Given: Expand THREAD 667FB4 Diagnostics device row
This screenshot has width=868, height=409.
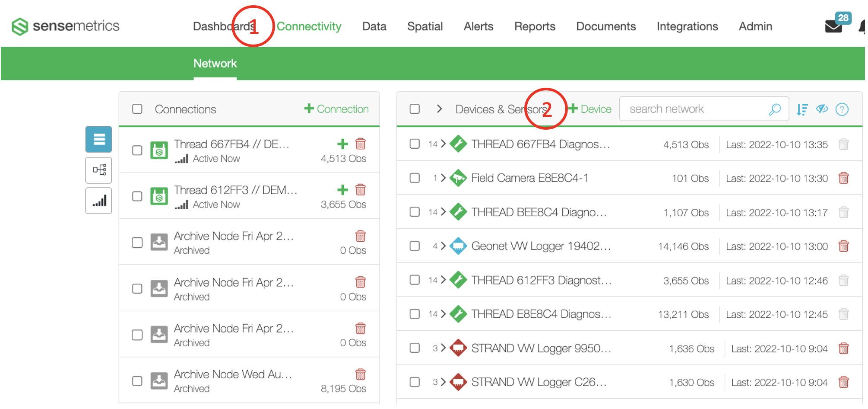Looking at the screenshot, I should pos(443,144).
